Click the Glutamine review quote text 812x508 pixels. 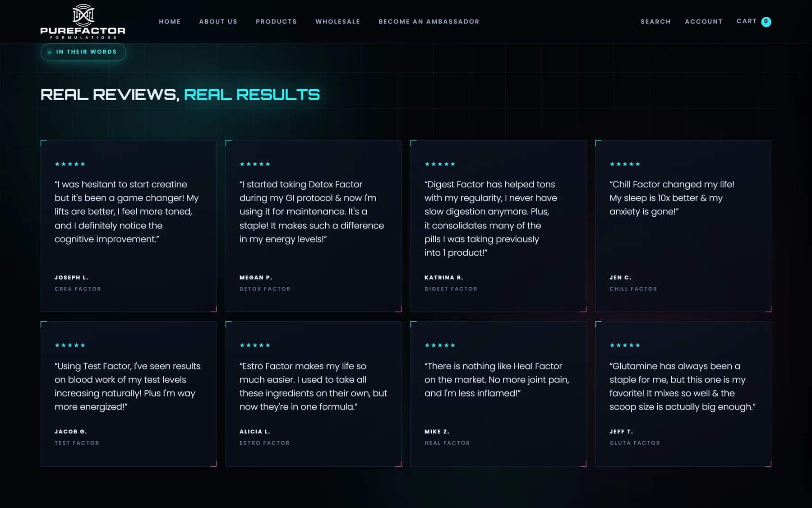[683, 386]
